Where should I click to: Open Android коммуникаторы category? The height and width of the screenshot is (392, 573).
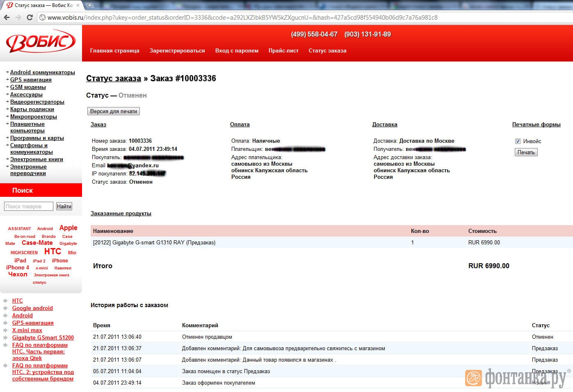pos(43,72)
